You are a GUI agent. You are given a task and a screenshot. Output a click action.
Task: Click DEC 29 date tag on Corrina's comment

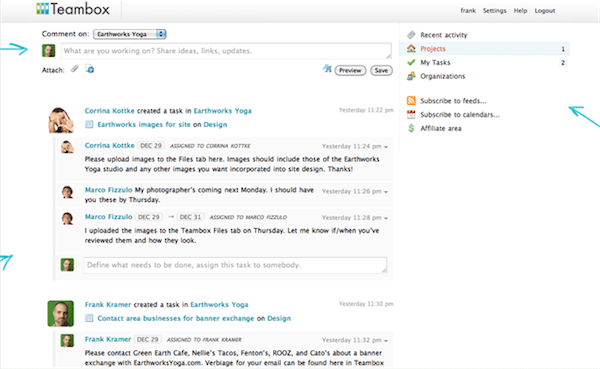151,146
